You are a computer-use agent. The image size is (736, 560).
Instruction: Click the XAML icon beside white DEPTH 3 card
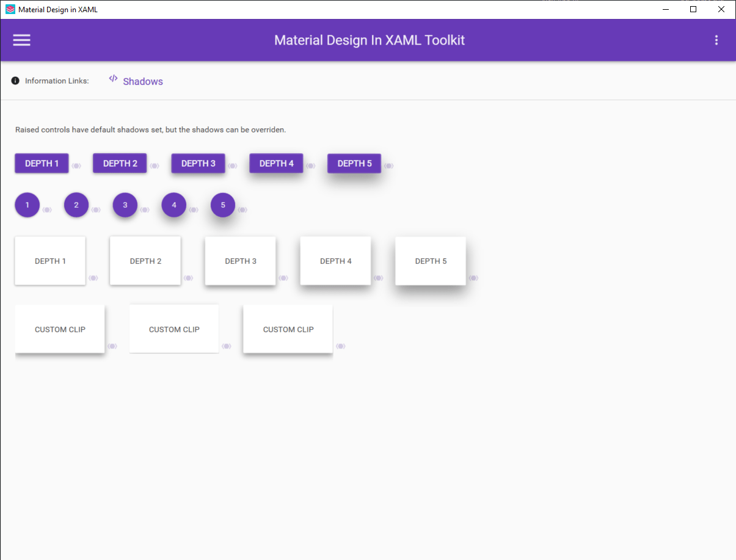pyautogui.click(x=283, y=278)
